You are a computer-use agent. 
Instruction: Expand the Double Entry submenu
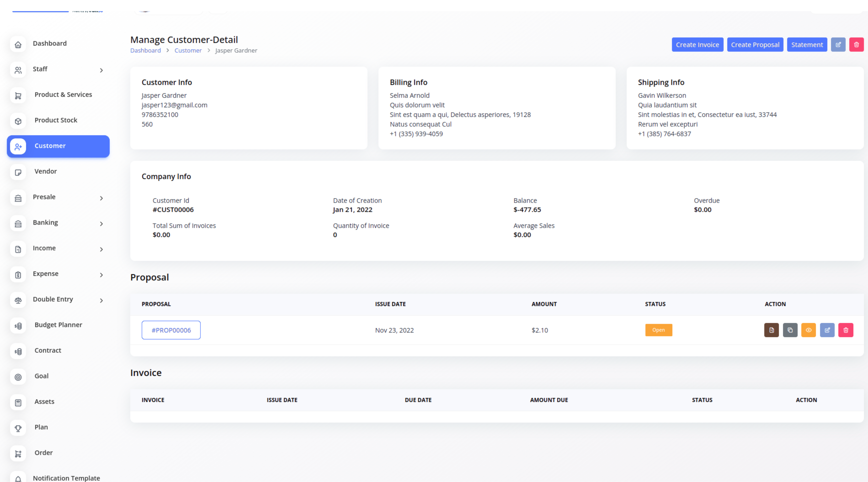click(101, 300)
